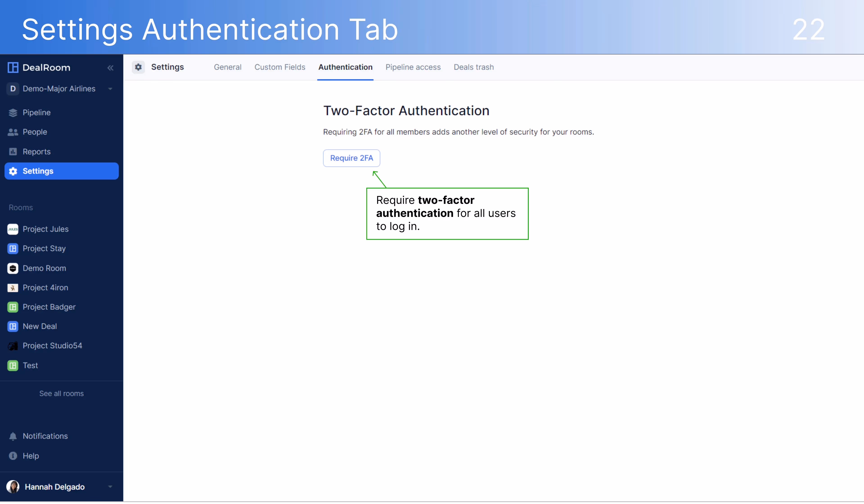Open the Project Jules room icon

(13, 229)
